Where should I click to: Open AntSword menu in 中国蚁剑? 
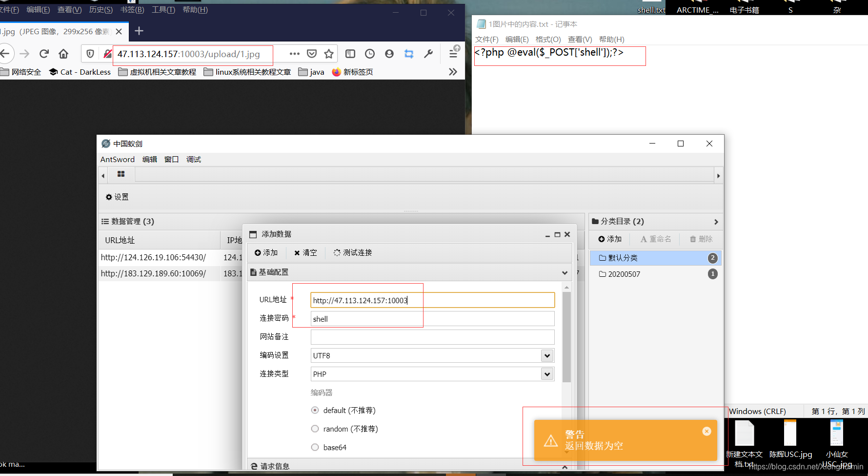pos(118,159)
